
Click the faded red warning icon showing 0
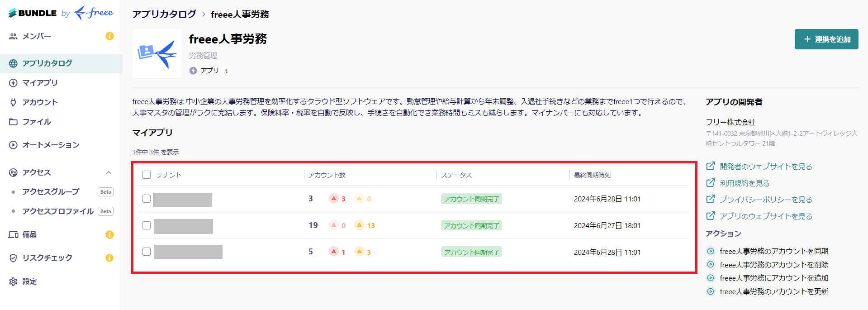(334, 225)
